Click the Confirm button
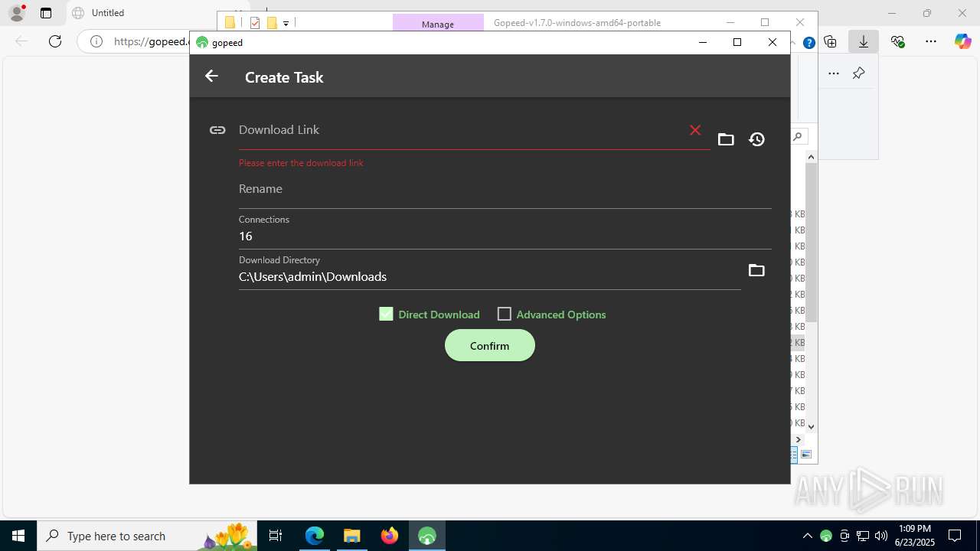 click(489, 346)
